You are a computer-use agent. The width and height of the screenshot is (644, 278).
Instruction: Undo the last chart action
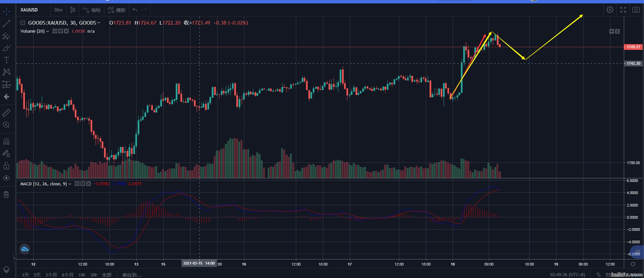tap(135, 10)
